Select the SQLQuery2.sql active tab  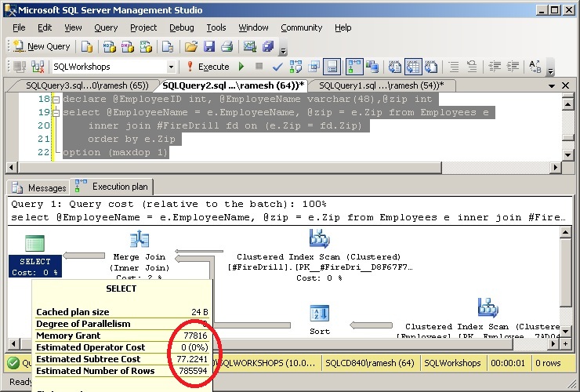pos(234,85)
